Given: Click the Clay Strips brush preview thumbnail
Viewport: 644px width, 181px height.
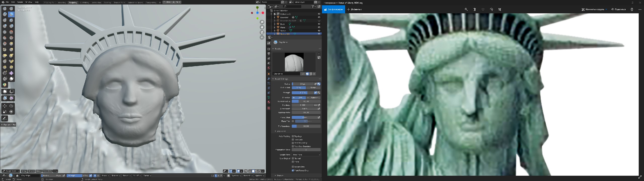Looking at the screenshot, I should point(294,62).
